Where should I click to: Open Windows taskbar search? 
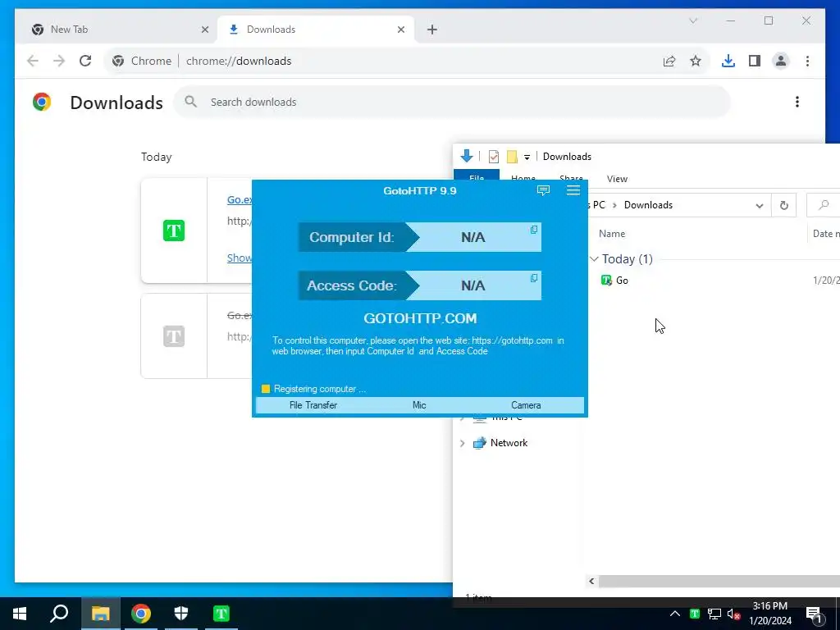coord(59,614)
